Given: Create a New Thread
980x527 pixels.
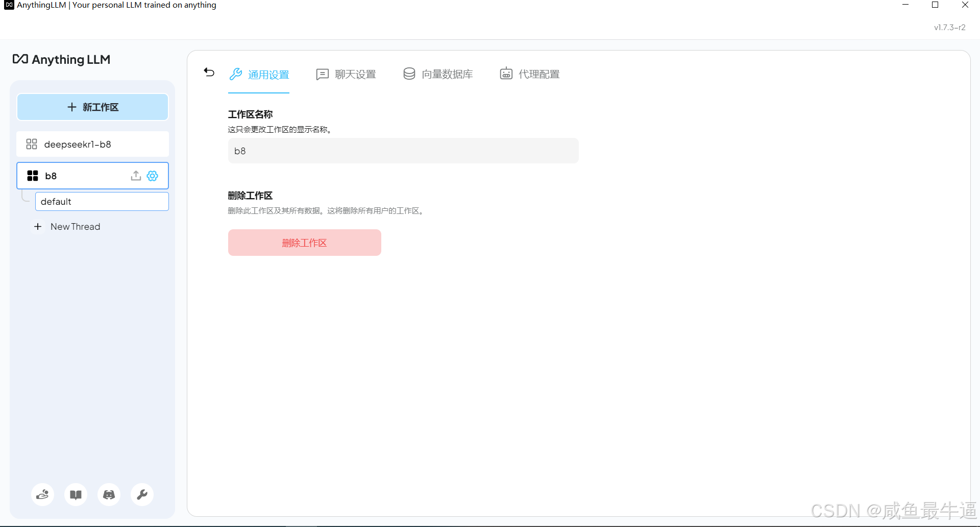Looking at the screenshot, I should 75,227.
